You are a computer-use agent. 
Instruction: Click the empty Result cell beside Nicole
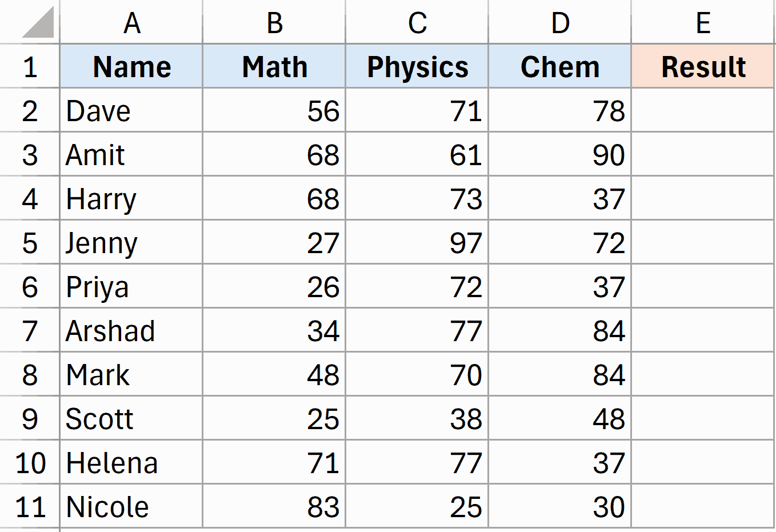pyautogui.click(x=702, y=506)
